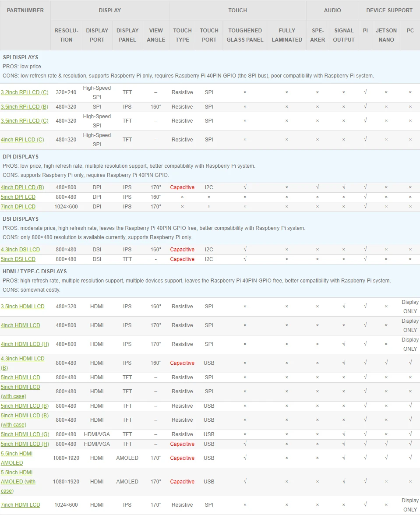Click Display ONLY in 7inch HDMI LCD row

click(410, 505)
